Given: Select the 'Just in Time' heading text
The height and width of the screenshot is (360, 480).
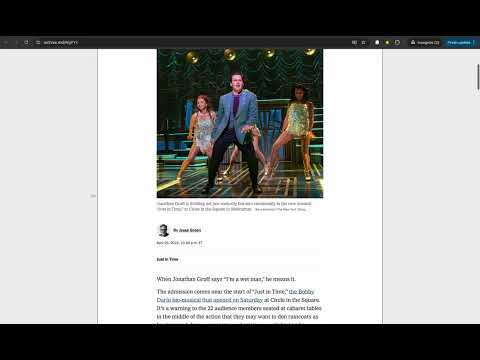Looking at the screenshot, I should coord(167,259).
